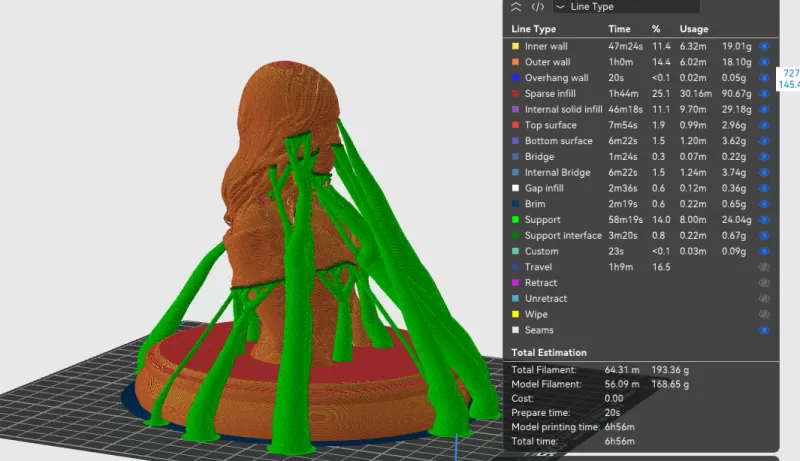This screenshot has height=461, width=800.
Task: Select the Internal solid infill row label
Action: pos(563,109)
